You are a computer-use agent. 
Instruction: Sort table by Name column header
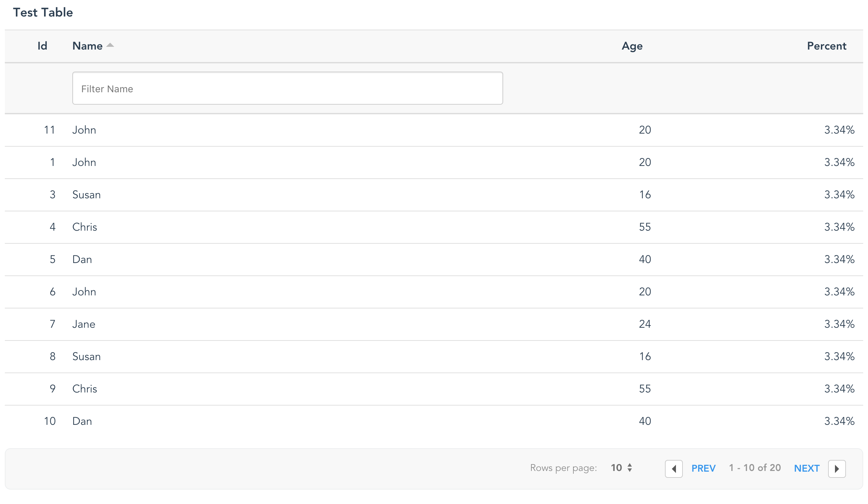(x=87, y=46)
